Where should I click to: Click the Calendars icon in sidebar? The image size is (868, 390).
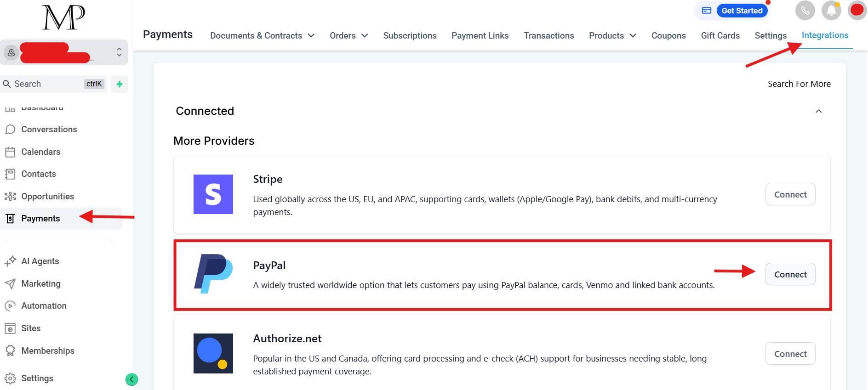10,152
